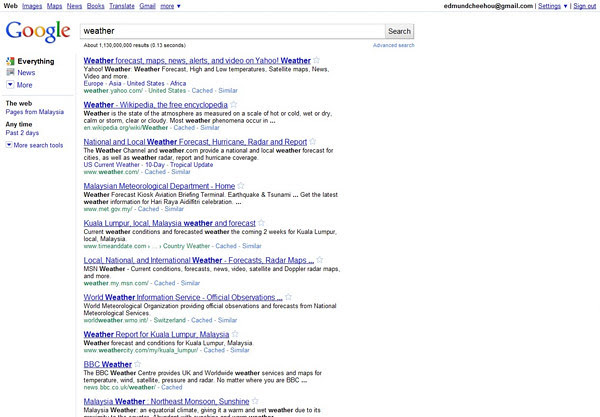The height and width of the screenshot is (417, 600).
Task: Switch to Images search
Action: pyautogui.click(x=32, y=6)
